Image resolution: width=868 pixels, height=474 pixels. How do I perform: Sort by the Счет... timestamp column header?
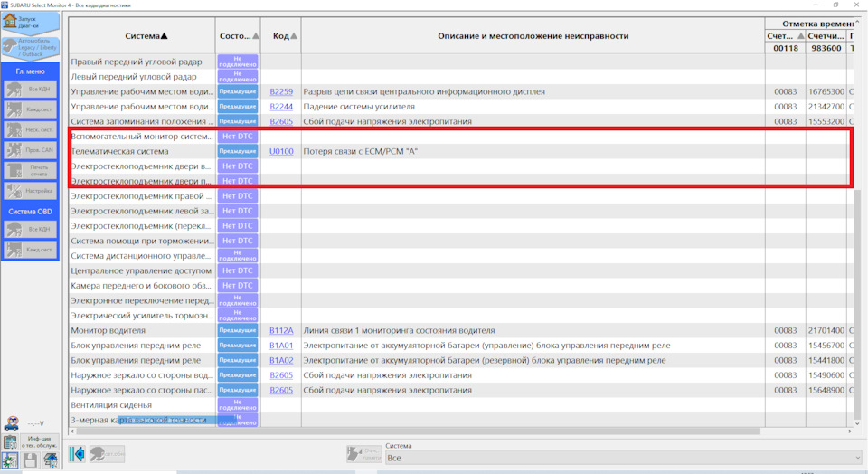click(785, 36)
